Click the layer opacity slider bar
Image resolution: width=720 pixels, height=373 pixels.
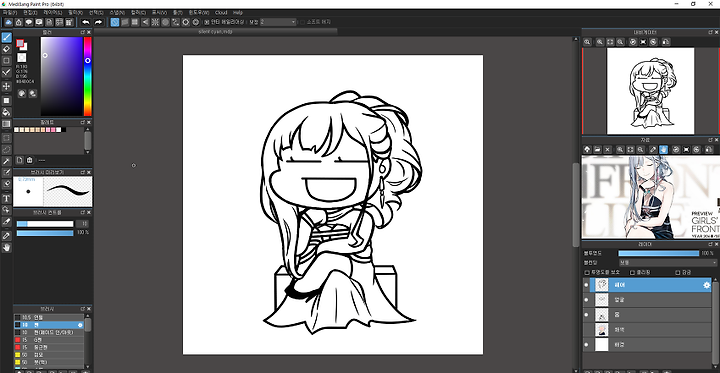(658, 253)
